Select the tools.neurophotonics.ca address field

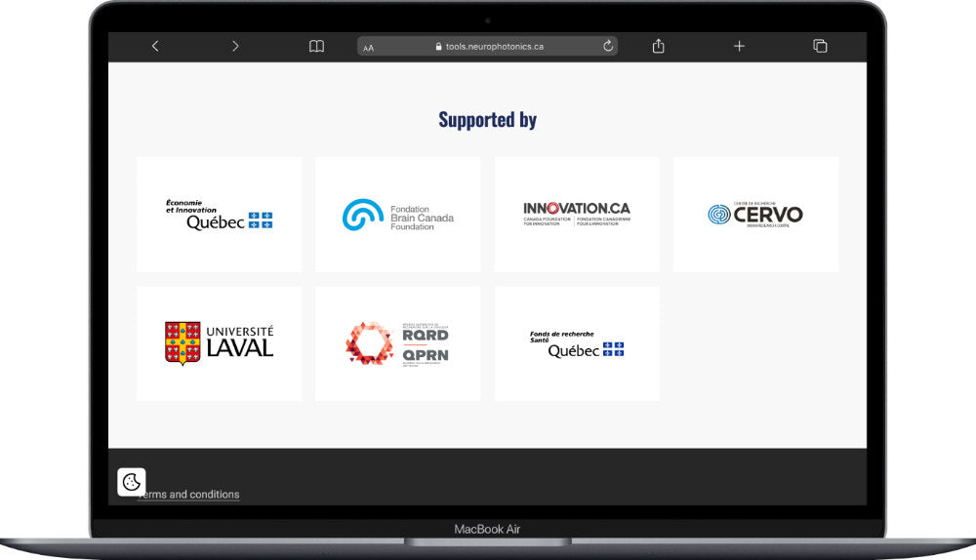494,46
